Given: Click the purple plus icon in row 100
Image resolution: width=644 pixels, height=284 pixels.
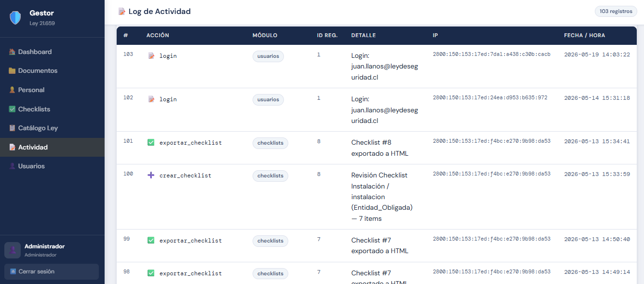Looking at the screenshot, I should pyautogui.click(x=151, y=176).
